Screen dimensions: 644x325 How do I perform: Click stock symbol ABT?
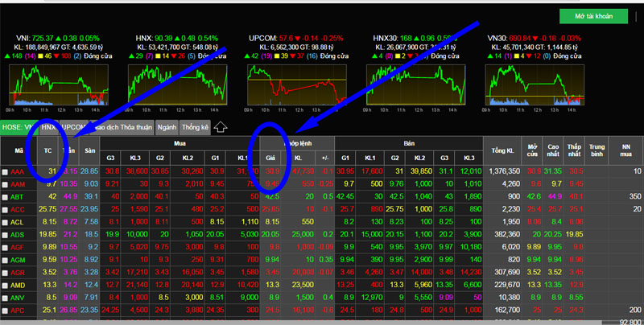point(17,197)
